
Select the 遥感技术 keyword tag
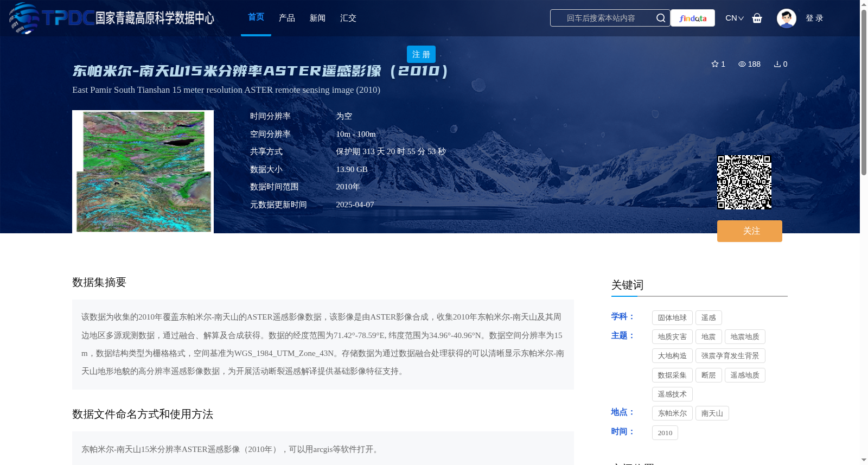coord(672,394)
